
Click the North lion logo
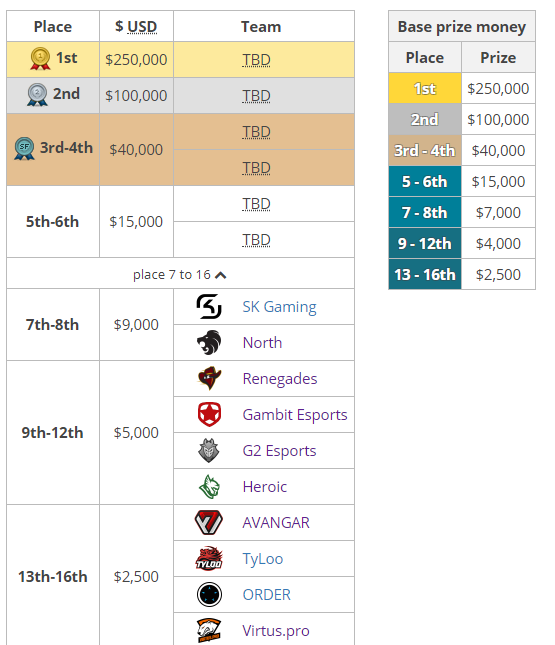(209, 343)
